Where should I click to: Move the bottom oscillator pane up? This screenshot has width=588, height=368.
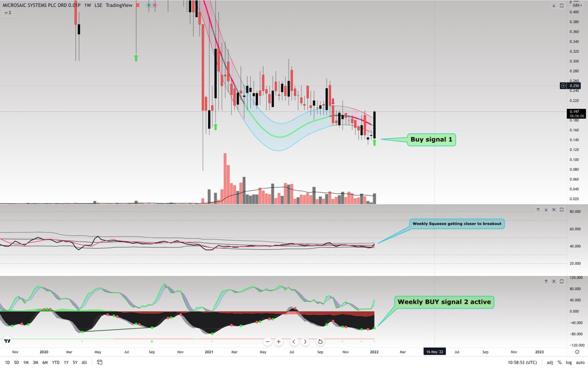pyautogui.click(x=546, y=282)
